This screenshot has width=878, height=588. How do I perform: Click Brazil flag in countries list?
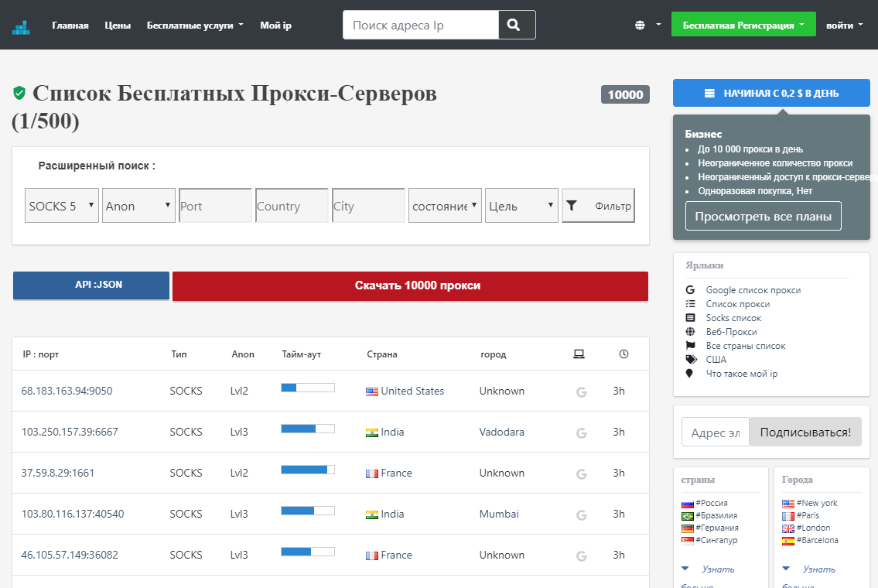(x=688, y=516)
